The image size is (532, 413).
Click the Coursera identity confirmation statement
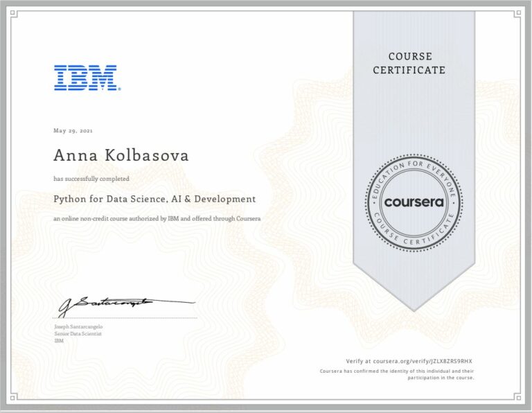coord(396,374)
